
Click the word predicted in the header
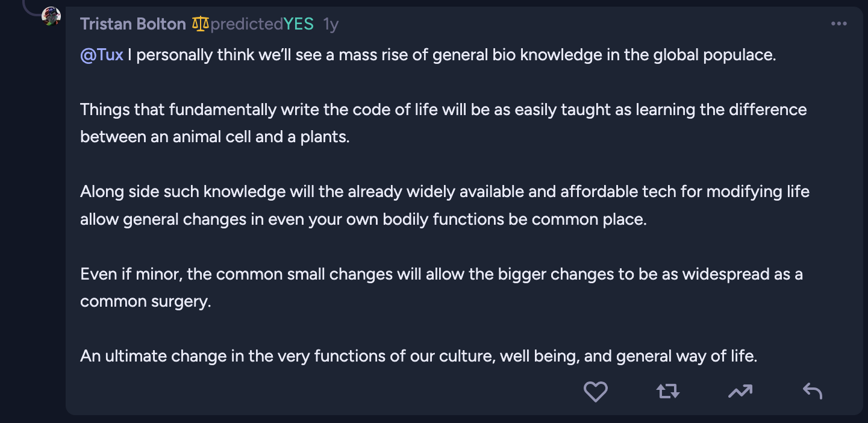coord(247,24)
